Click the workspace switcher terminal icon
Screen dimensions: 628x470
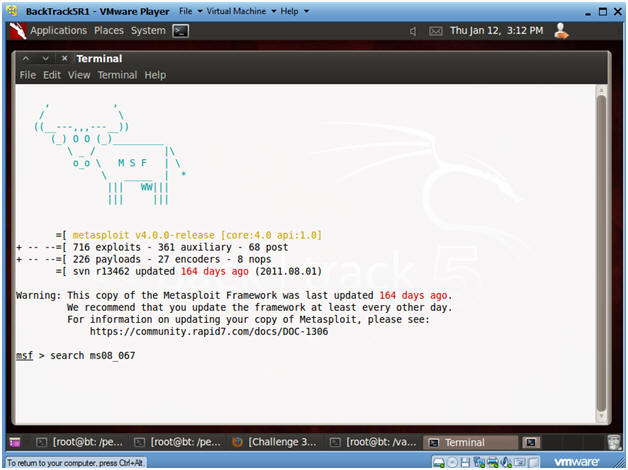531,442
